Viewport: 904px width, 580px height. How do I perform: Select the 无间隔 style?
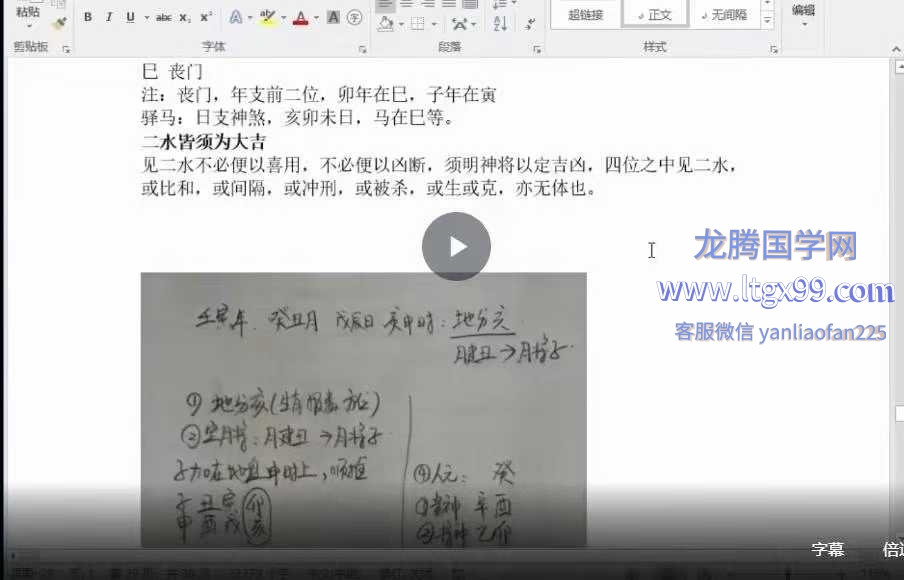click(x=724, y=14)
